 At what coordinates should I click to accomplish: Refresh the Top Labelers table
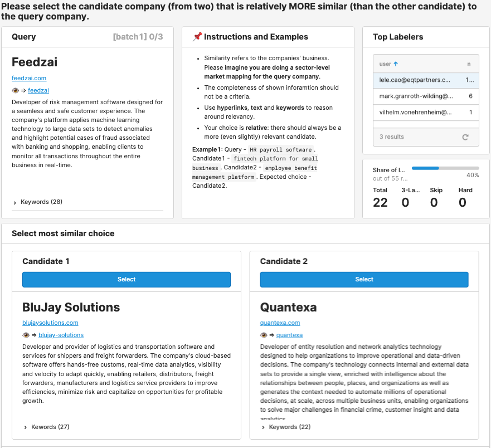(x=465, y=137)
